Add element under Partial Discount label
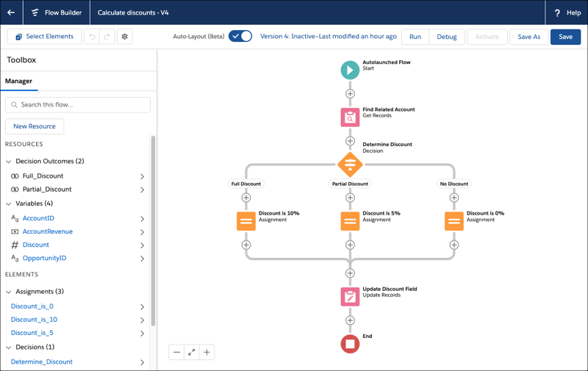The height and width of the screenshot is (371, 588). [350, 198]
